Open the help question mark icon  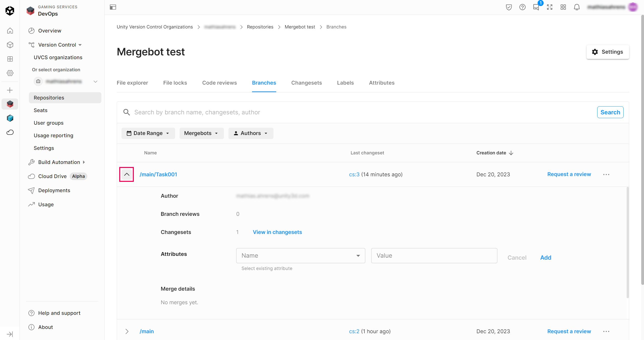(x=522, y=7)
